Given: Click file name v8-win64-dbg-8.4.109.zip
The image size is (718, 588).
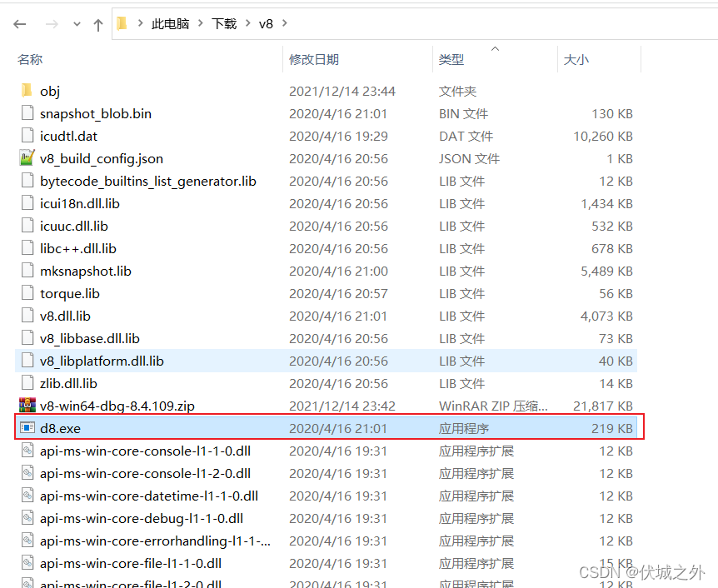Looking at the screenshot, I should point(117,406).
